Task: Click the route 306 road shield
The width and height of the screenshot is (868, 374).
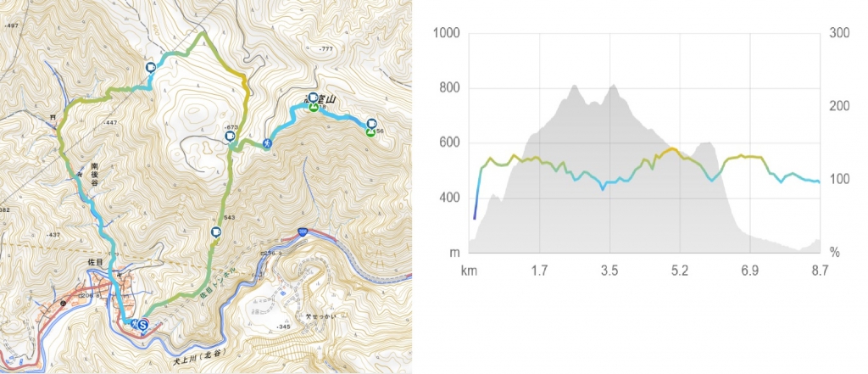Action: click(303, 234)
